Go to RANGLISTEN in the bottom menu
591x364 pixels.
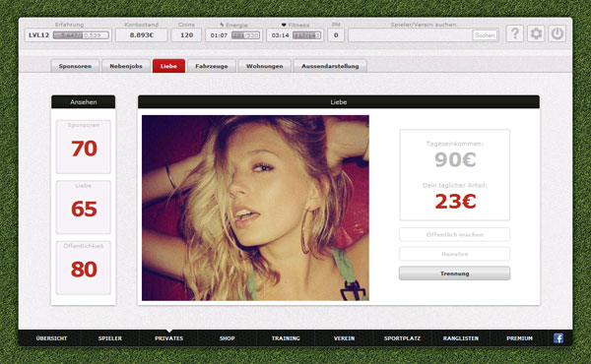pyautogui.click(x=461, y=338)
